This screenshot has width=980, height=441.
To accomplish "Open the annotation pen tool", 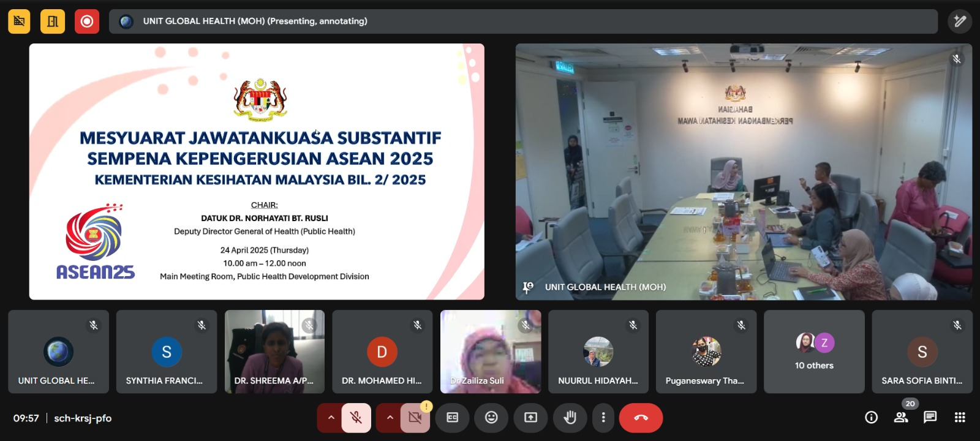I will pyautogui.click(x=960, y=21).
